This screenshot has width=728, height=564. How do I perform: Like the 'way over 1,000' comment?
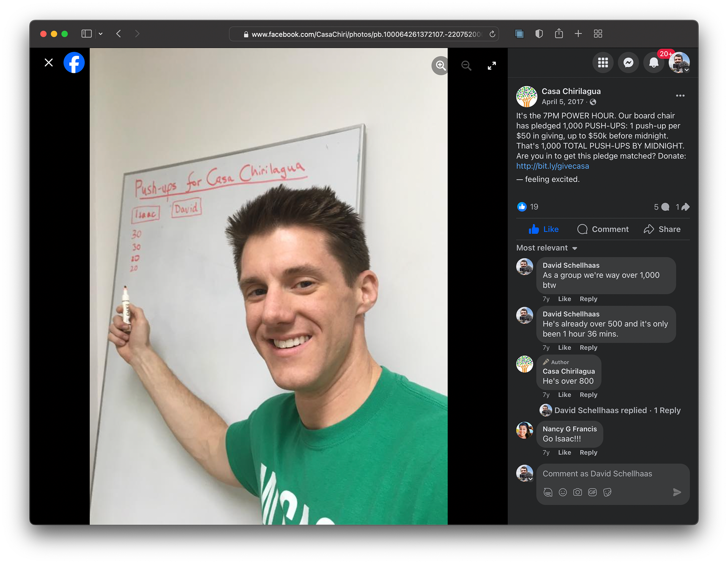[564, 299]
